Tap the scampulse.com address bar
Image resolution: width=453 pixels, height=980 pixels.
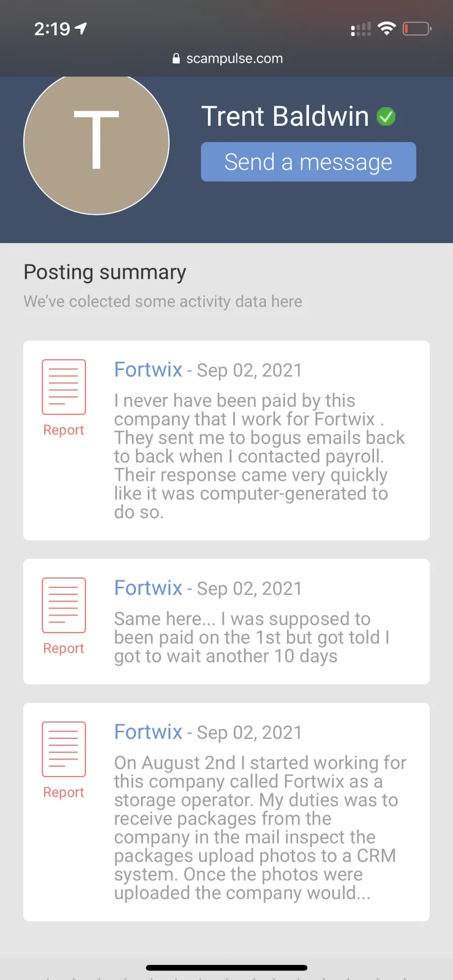pos(226,58)
